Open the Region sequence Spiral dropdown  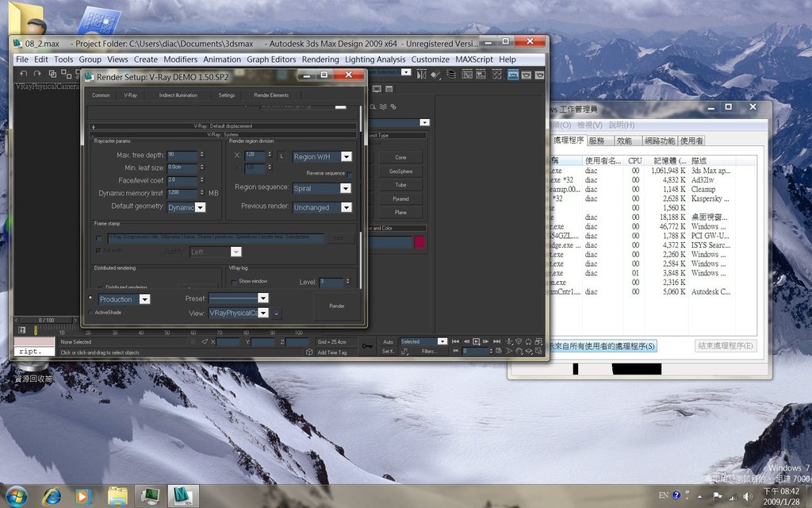pyautogui.click(x=322, y=189)
